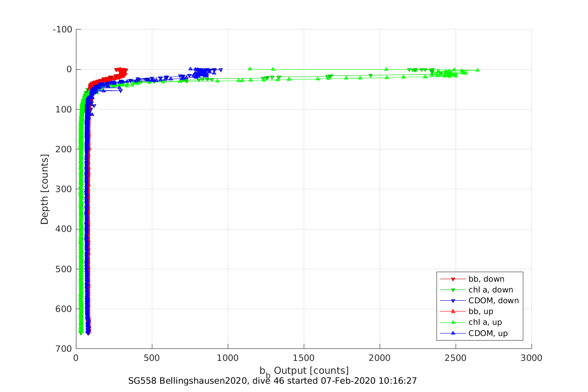Click the green down-triangle marker in legend
588x392 pixels.
(x=453, y=290)
